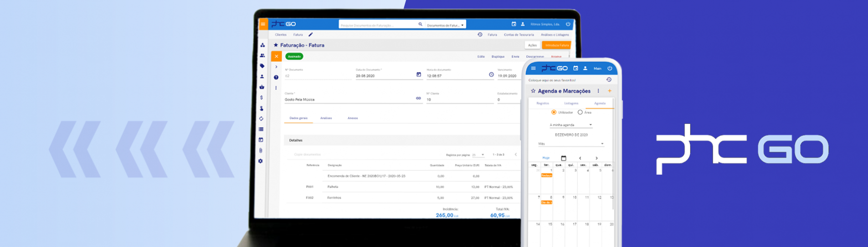Open the history icon on phone favorites bar
Viewport: 868px width, 247px height.
coord(609,80)
